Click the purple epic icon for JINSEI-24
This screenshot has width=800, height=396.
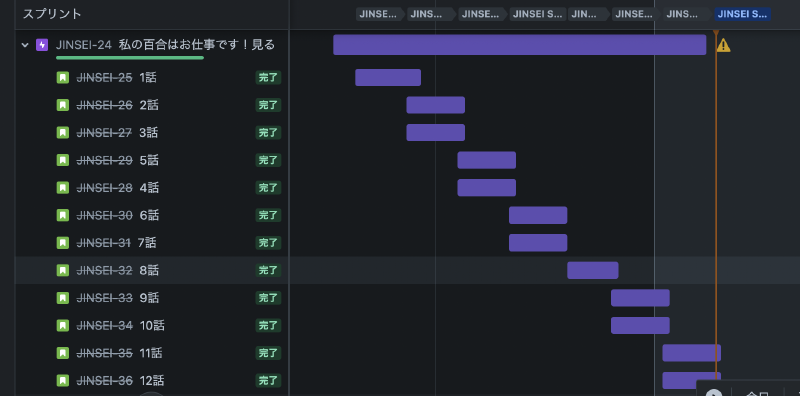coord(42,45)
